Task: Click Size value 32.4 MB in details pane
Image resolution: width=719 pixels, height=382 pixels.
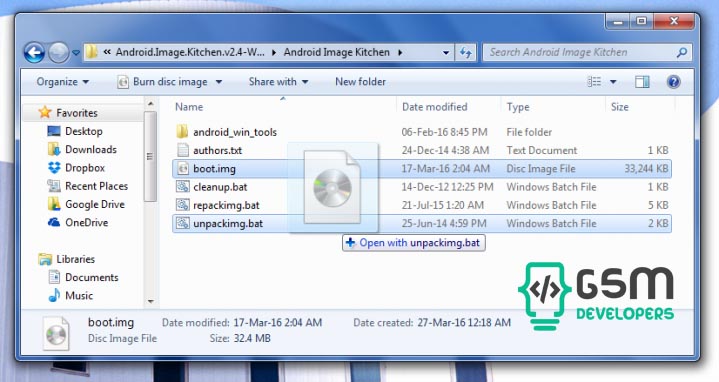Action: tap(252, 338)
